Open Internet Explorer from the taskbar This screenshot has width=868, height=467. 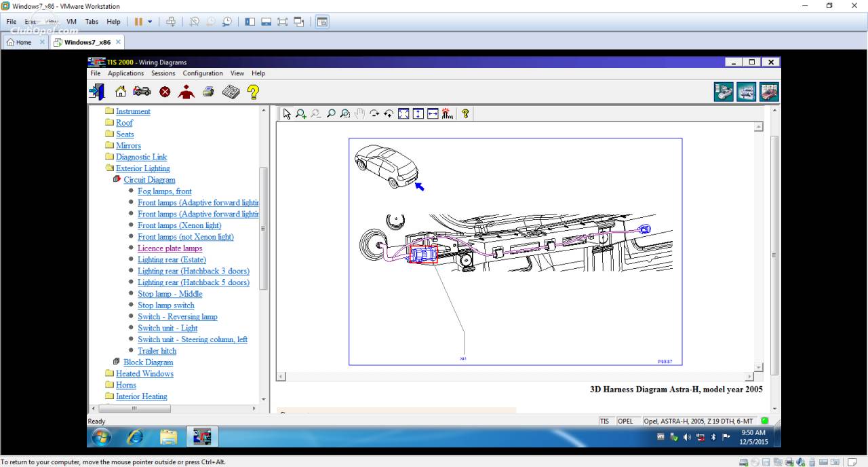[x=136, y=437]
